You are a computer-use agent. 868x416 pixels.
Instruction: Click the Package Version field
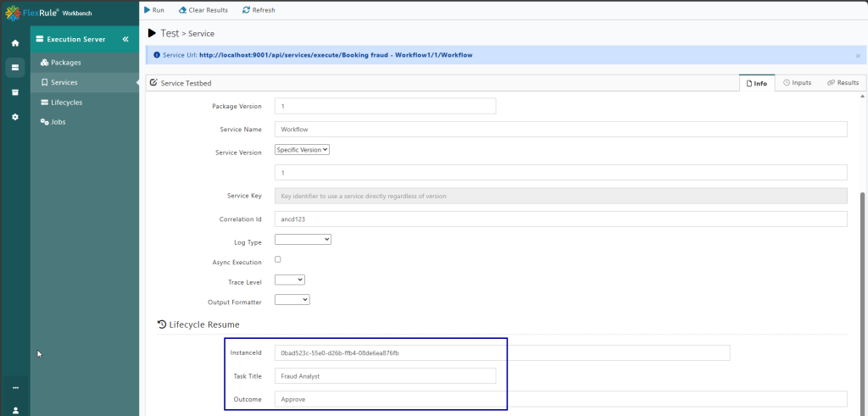(386, 106)
